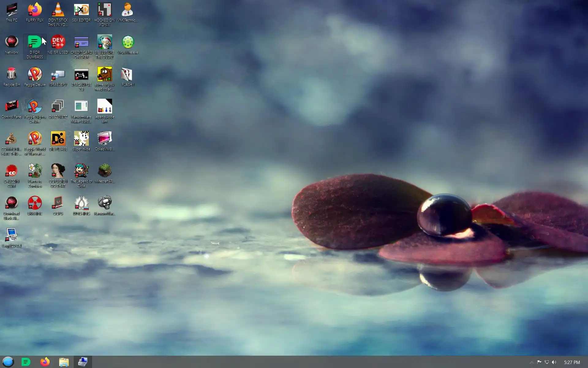Image resolution: width=588 pixels, height=368 pixels.
Task: Open Firefox from the taskbar
Action: [x=45, y=362]
